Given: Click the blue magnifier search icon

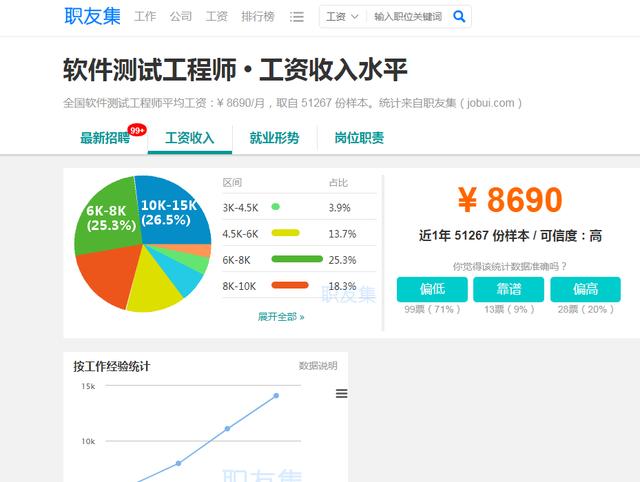Looking at the screenshot, I should [459, 17].
